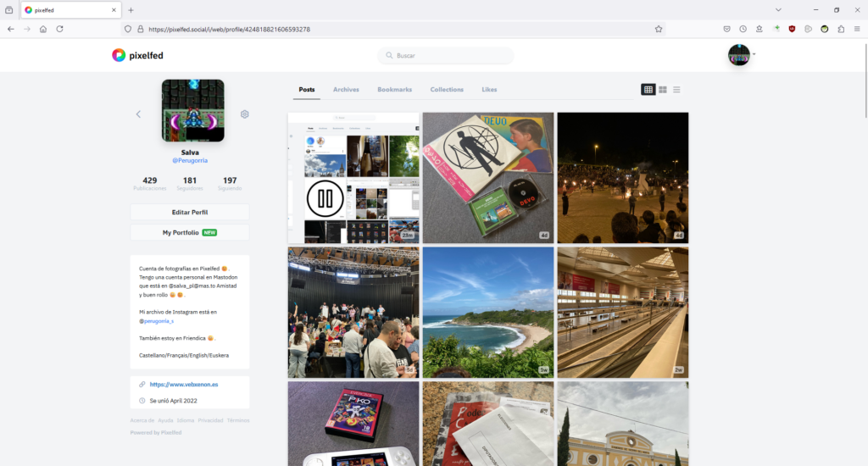Switch to list feed view icon
Screen dimensions: 868x466
click(676, 90)
